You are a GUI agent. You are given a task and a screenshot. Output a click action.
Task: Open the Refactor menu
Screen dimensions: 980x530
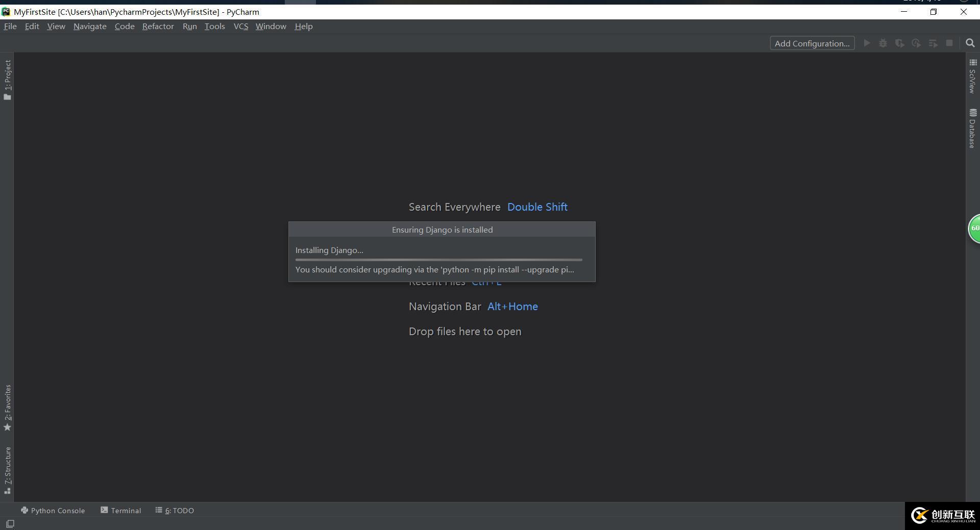[158, 27]
